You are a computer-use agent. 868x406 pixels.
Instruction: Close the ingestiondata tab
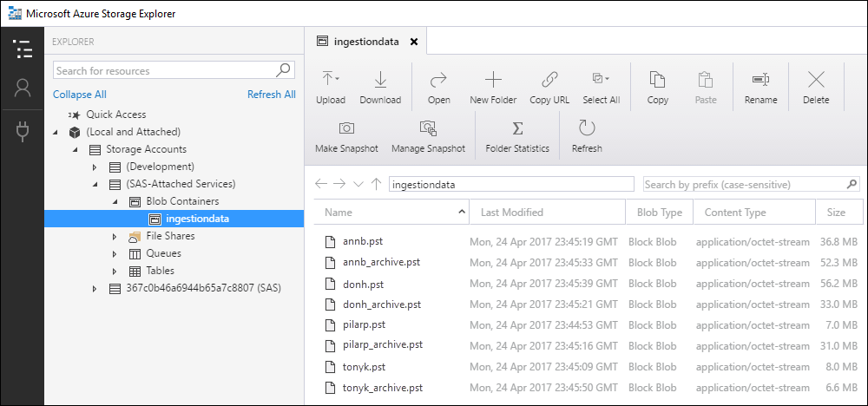[414, 41]
